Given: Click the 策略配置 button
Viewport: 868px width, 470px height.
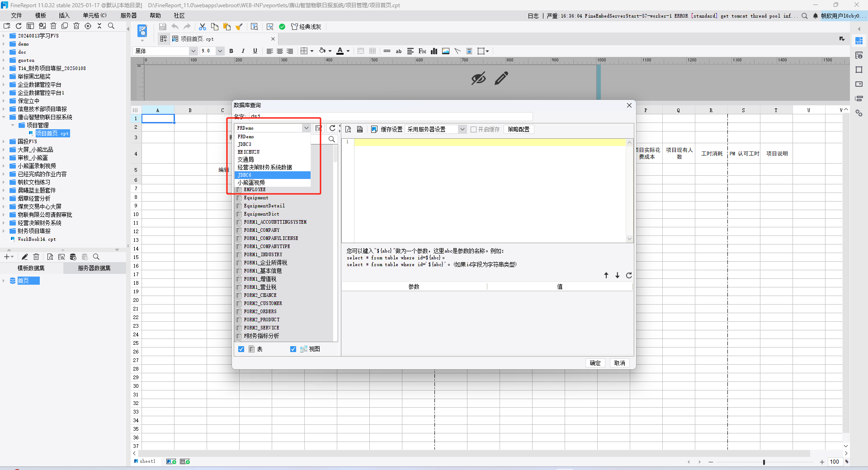Looking at the screenshot, I should tap(519, 130).
